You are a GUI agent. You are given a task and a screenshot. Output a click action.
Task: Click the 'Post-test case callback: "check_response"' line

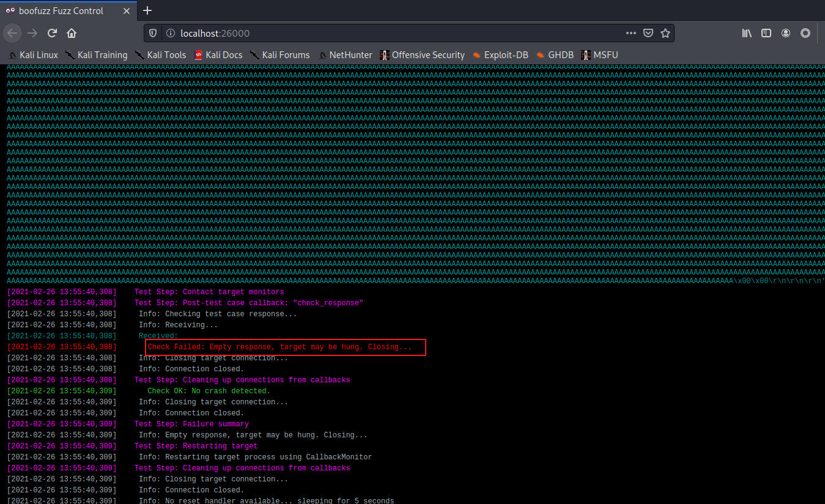coord(250,303)
